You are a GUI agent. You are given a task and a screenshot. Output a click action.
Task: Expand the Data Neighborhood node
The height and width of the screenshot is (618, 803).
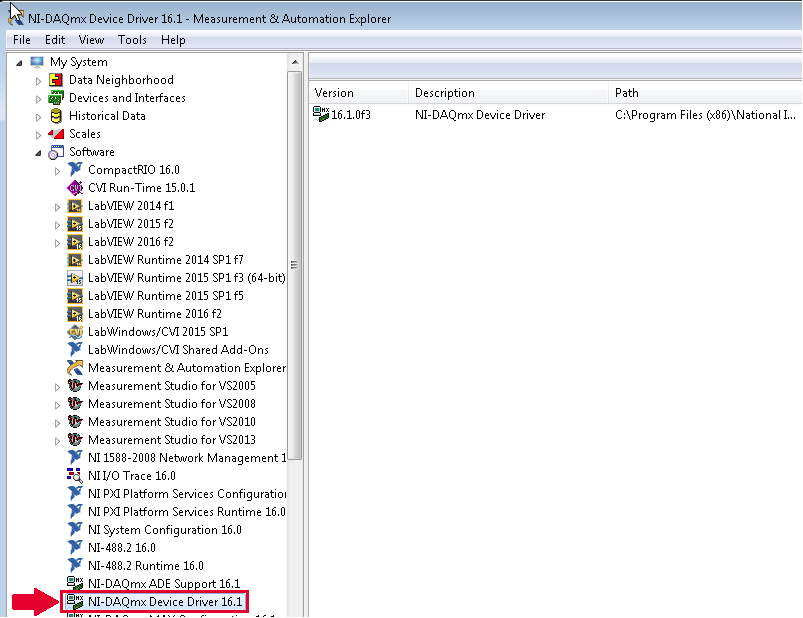(38, 81)
